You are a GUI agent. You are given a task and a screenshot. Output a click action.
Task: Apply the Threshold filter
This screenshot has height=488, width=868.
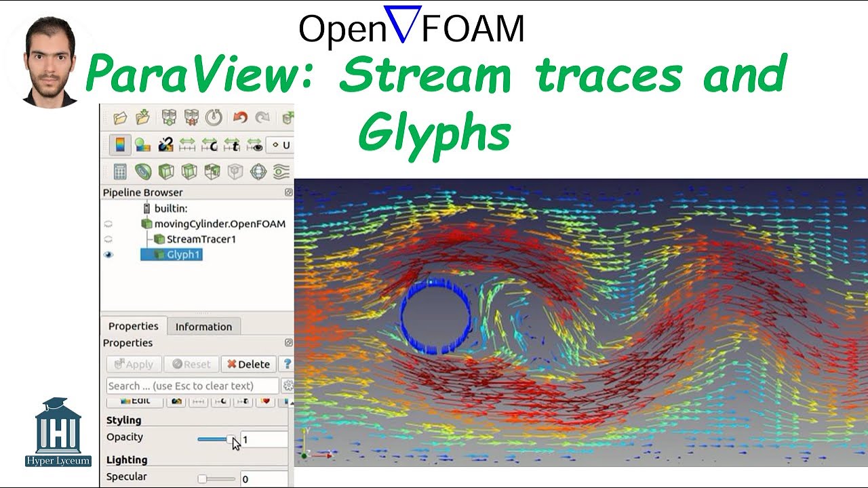tap(212, 171)
